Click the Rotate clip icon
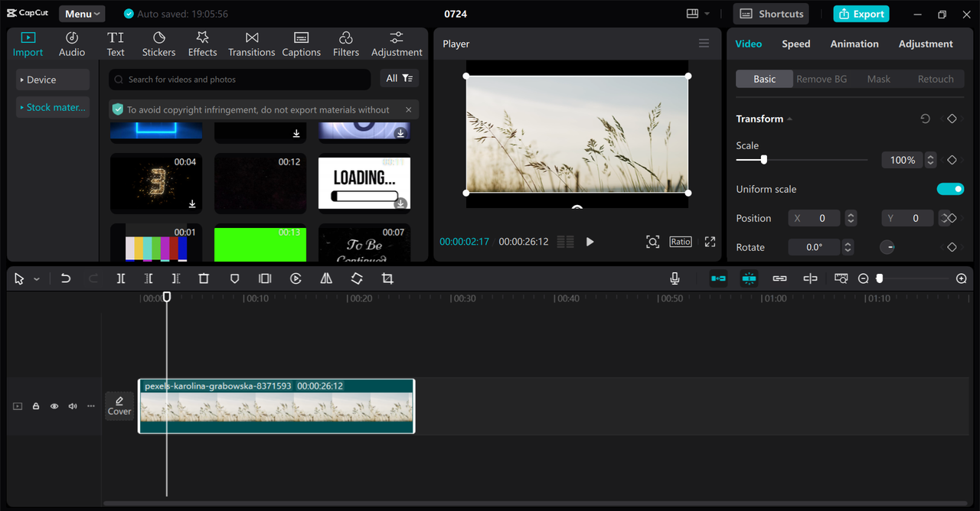Viewport: 980px width, 511px height. pyautogui.click(x=357, y=279)
